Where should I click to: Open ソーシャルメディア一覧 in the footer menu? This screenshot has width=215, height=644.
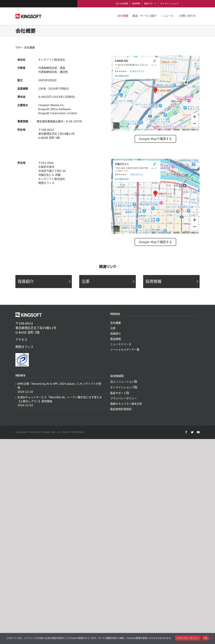(x=125, y=349)
